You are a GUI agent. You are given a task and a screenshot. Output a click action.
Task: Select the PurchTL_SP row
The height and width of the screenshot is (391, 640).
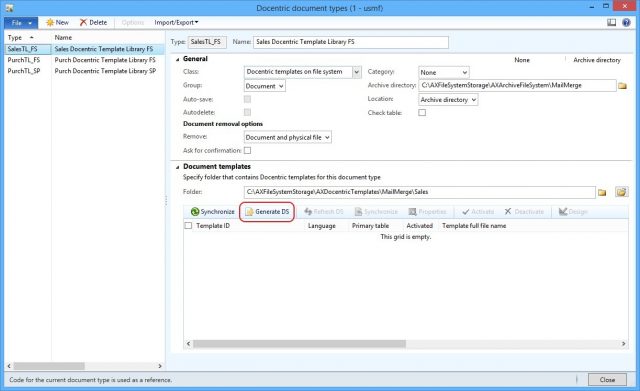(84, 71)
